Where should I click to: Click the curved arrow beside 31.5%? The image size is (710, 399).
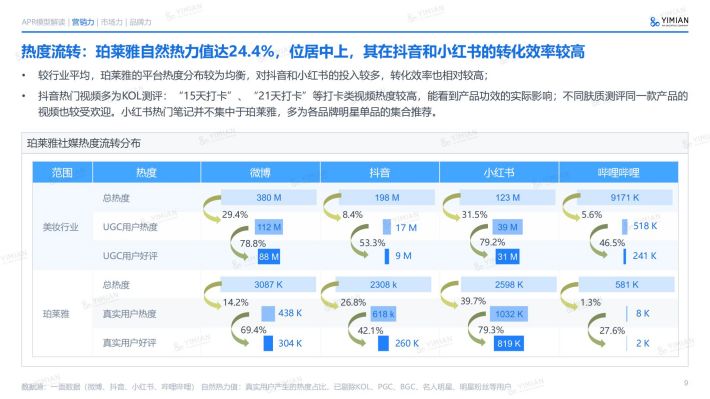point(451,207)
